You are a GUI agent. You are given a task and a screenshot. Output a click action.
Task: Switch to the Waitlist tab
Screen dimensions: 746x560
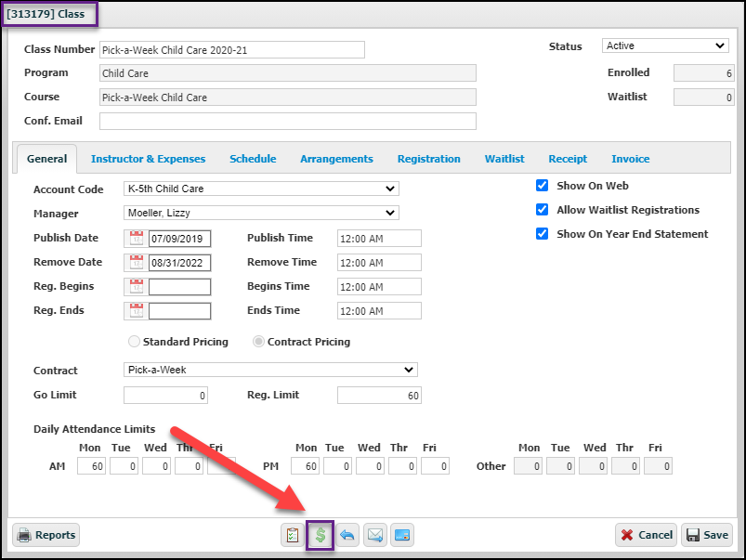point(504,159)
